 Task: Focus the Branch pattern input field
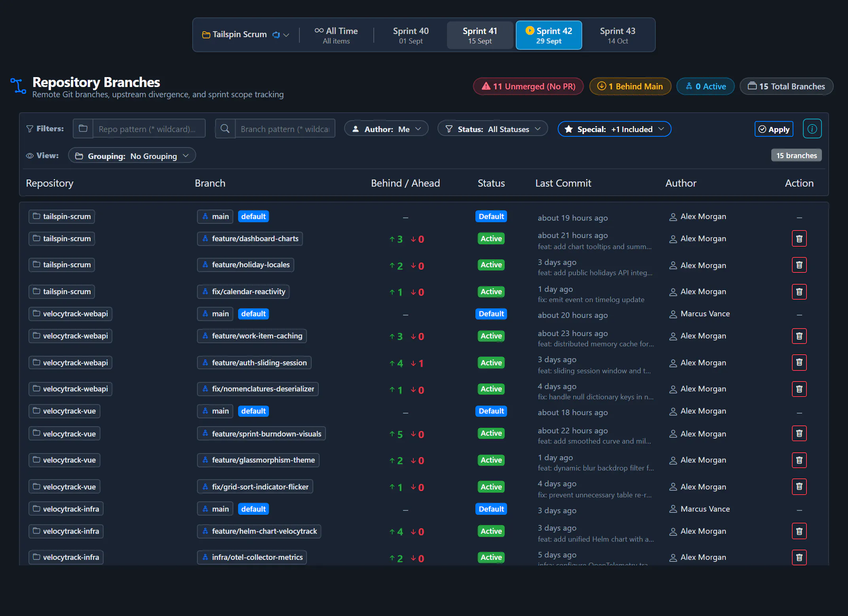(285, 128)
